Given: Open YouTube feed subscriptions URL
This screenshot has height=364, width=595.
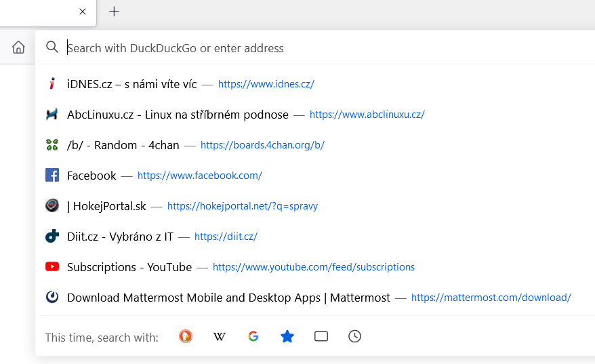Looking at the screenshot, I should 314,267.
